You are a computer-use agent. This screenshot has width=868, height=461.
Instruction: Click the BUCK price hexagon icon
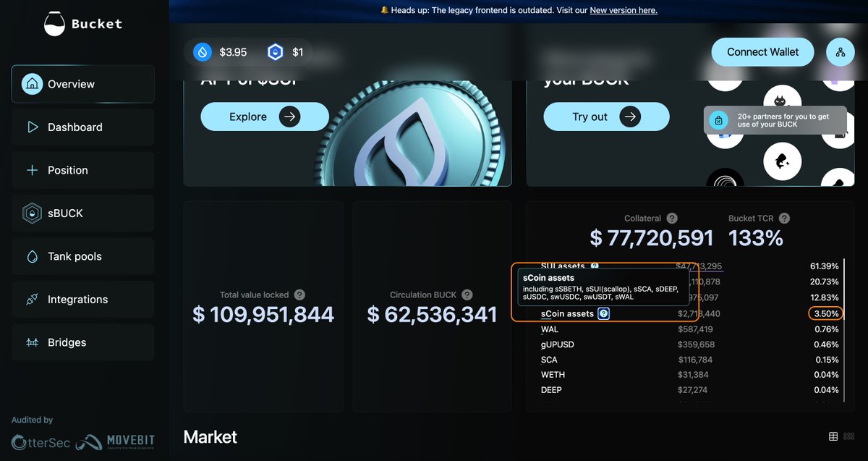click(275, 52)
